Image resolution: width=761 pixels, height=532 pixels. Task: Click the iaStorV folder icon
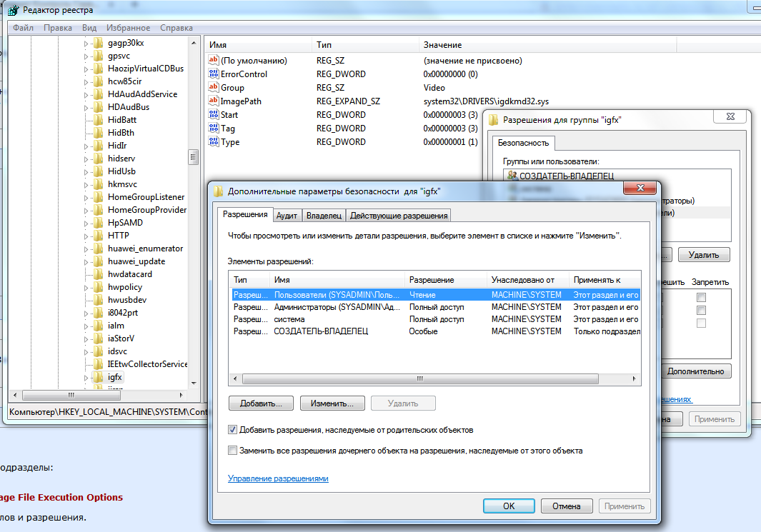pos(98,338)
